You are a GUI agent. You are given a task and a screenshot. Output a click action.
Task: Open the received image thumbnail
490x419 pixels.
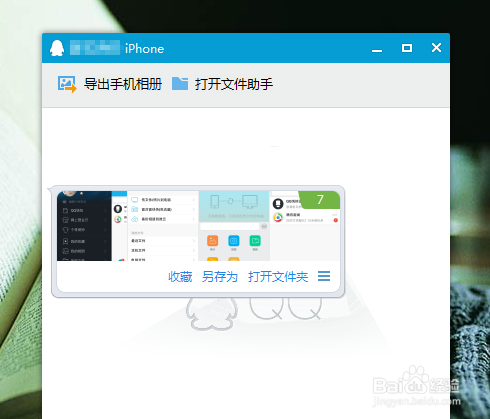[x=198, y=226]
